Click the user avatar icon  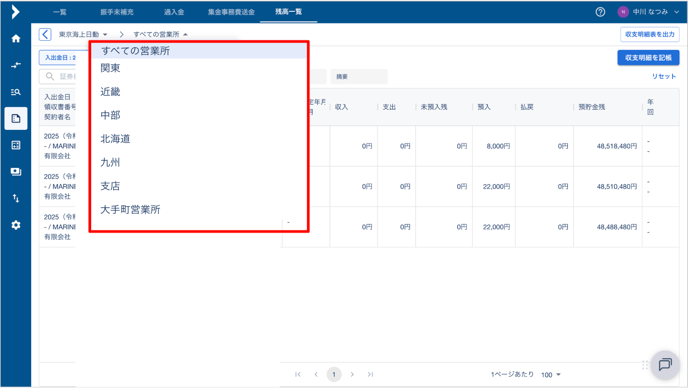[623, 12]
